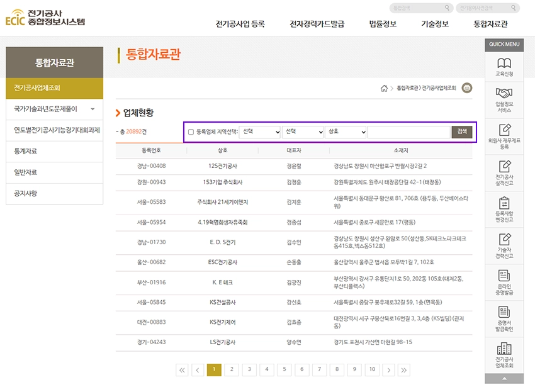Screen dimensions: 535x392
Task: Click the magnifier icon in 전기용어사전검색 box
Action: point(514,8)
